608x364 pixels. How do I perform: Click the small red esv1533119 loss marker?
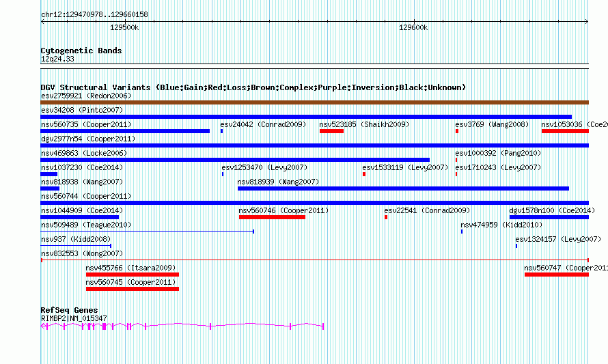pos(363,174)
